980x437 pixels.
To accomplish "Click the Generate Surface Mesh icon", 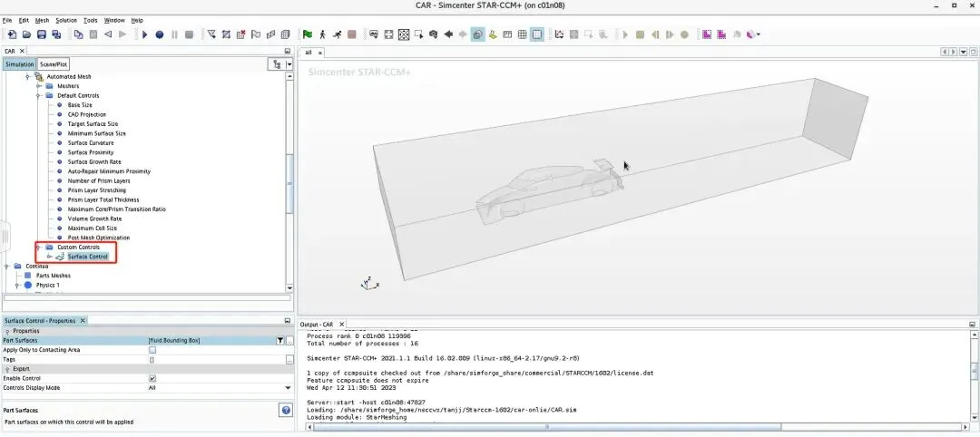I will pos(270,35).
